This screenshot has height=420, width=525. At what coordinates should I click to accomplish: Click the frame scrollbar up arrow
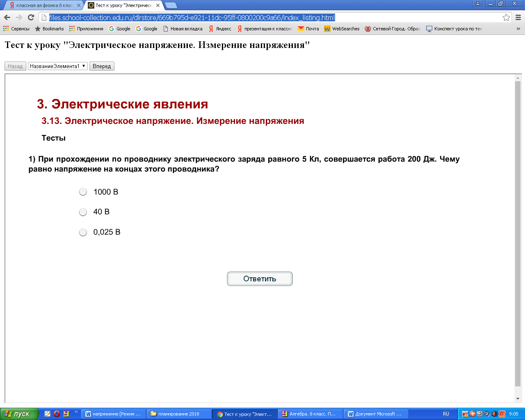click(518, 78)
